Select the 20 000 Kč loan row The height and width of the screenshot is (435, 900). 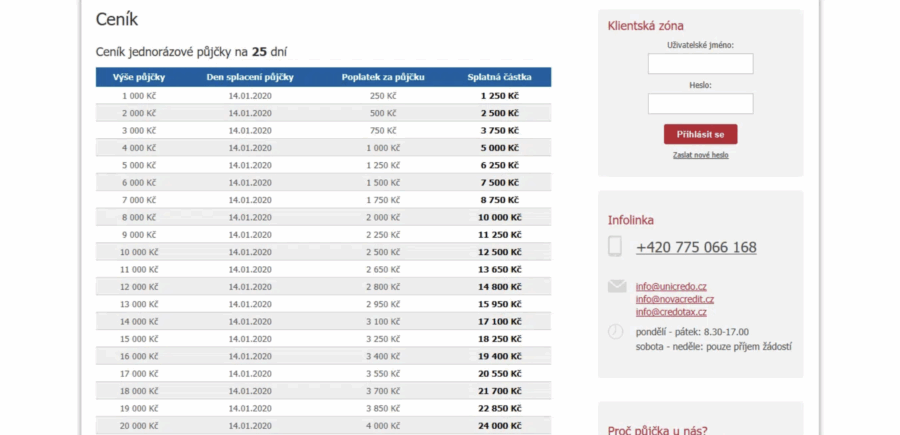pos(323,425)
